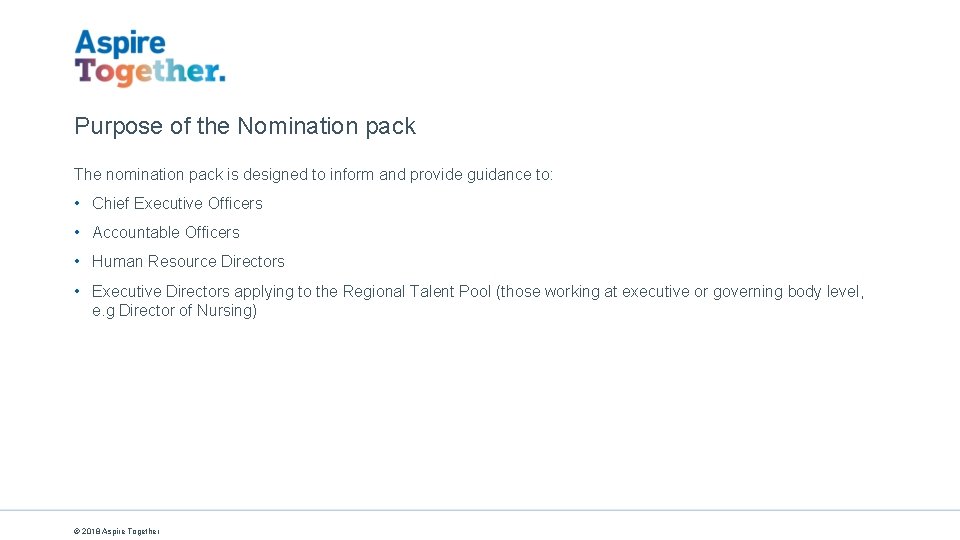Click the multicolored "Together." logo word
This screenshot has height=540, width=960.
149,72
